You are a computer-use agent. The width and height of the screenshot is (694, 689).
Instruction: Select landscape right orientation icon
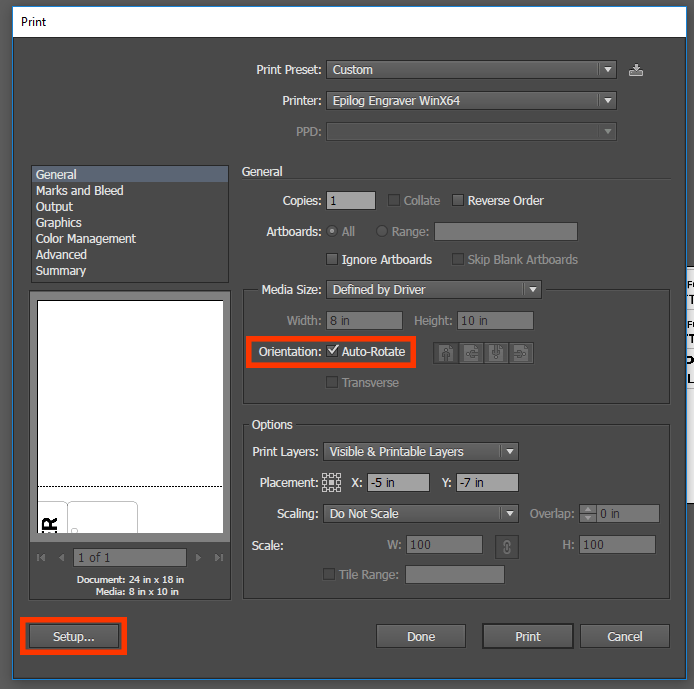tap(520, 353)
